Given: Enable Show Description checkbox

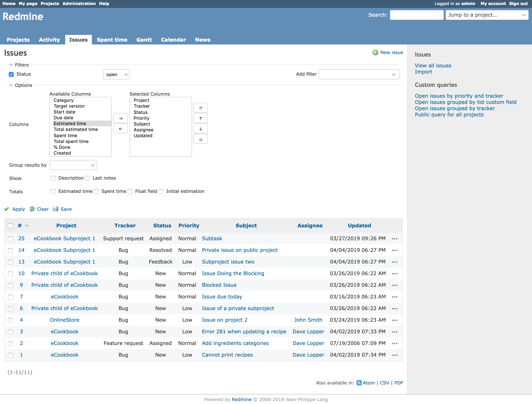Looking at the screenshot, I should [53, 178].
